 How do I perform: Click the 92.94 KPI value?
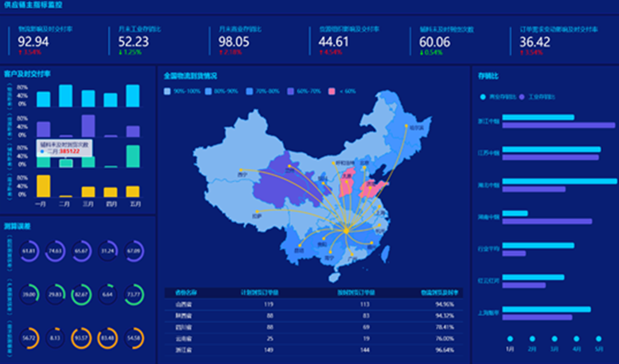[x=33, y=42]
